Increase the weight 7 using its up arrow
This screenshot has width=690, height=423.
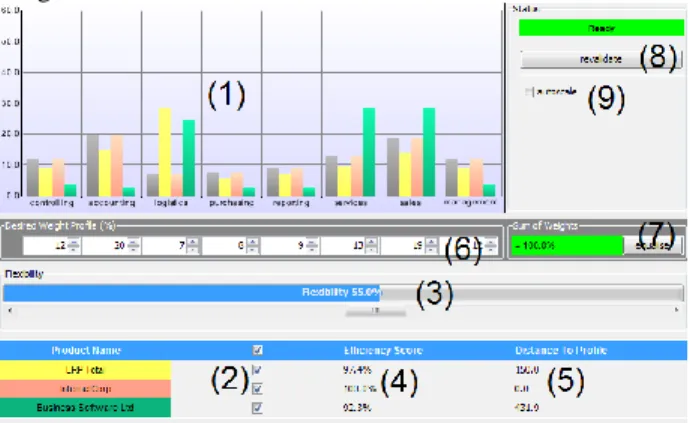193,242
